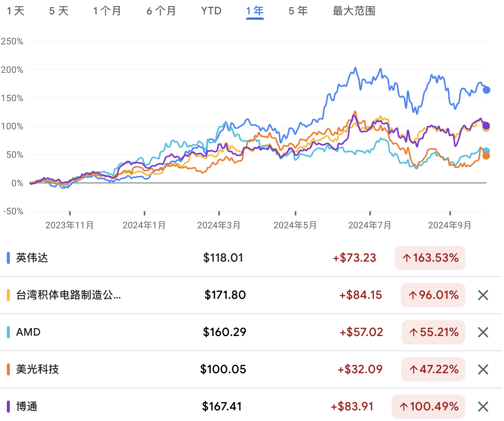Click the ↑47.22% change badge
Viewport: 504px width, 421px height.
(433, 369)
